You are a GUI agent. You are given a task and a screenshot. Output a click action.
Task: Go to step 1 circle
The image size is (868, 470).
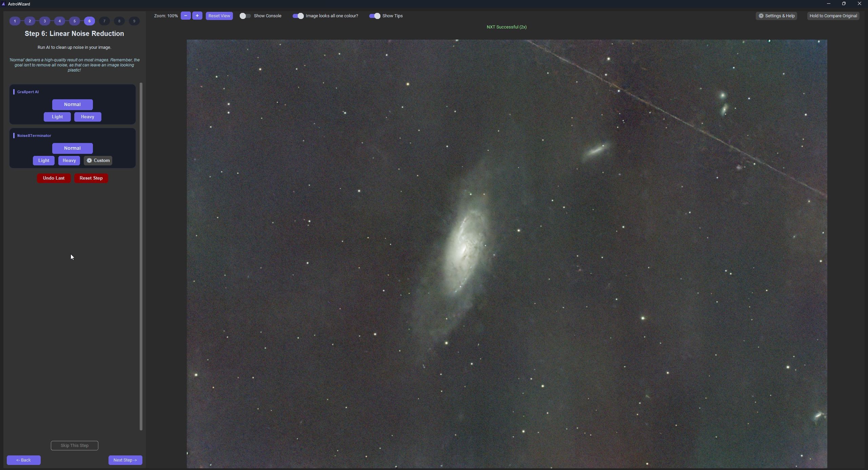[x=15, y=21]
